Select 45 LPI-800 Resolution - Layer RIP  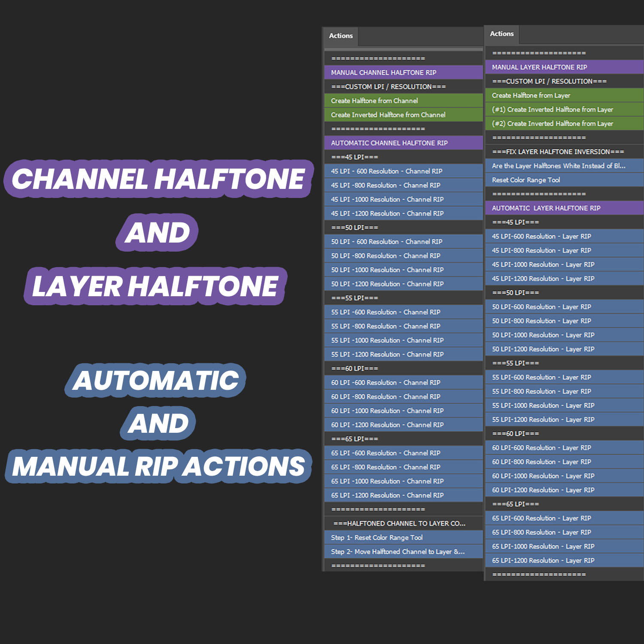click(565, 250)
